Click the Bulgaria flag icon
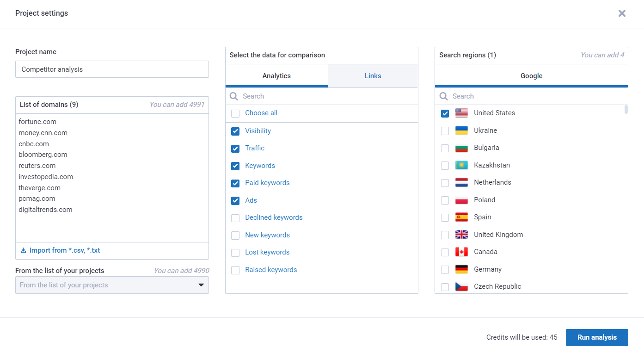The height and width of the screenshot is (354, 644). point(461,148)
